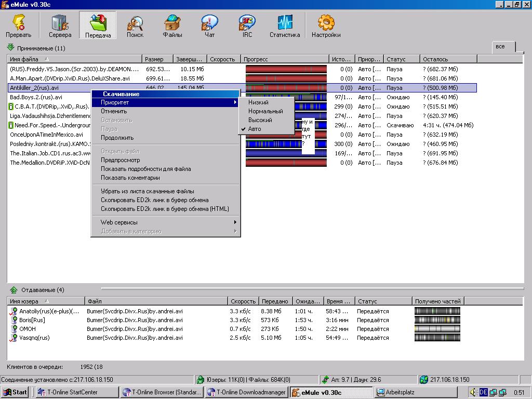Click the file icon of Need.For.Speed download

(x=11, y=125)
